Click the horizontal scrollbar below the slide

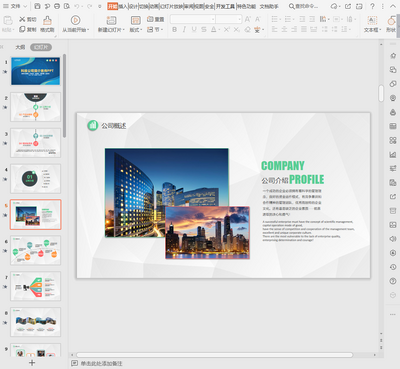point(214,355)
